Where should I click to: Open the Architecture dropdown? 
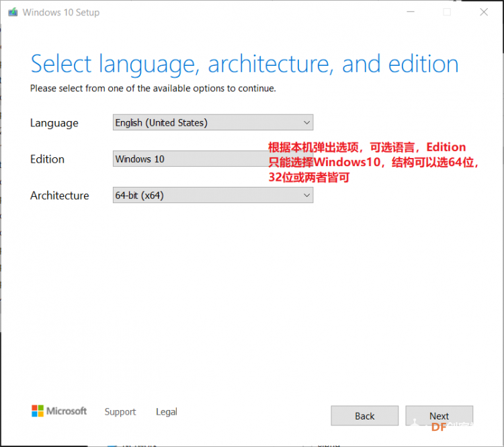[x=213, y=195]
